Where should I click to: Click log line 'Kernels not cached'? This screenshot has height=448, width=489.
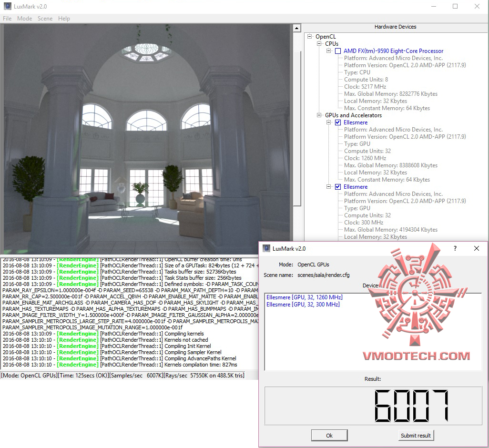105,340
